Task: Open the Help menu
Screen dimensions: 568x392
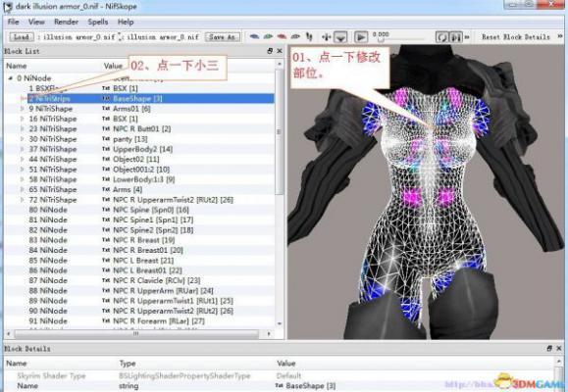Action: [126, 22]
